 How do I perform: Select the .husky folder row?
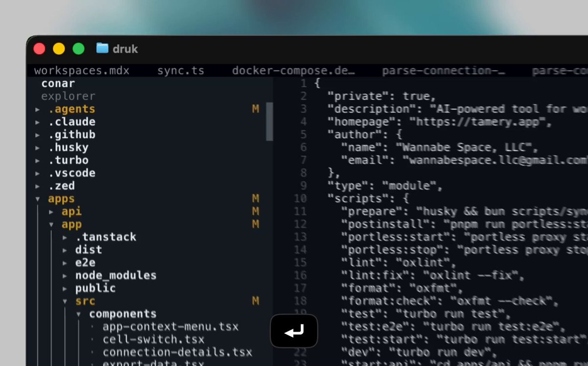[x=150, y=147]
